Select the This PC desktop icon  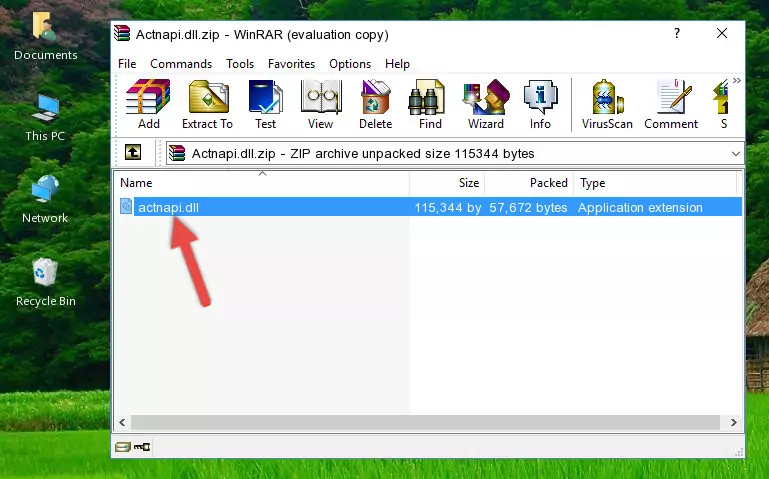tap(45, 118)
